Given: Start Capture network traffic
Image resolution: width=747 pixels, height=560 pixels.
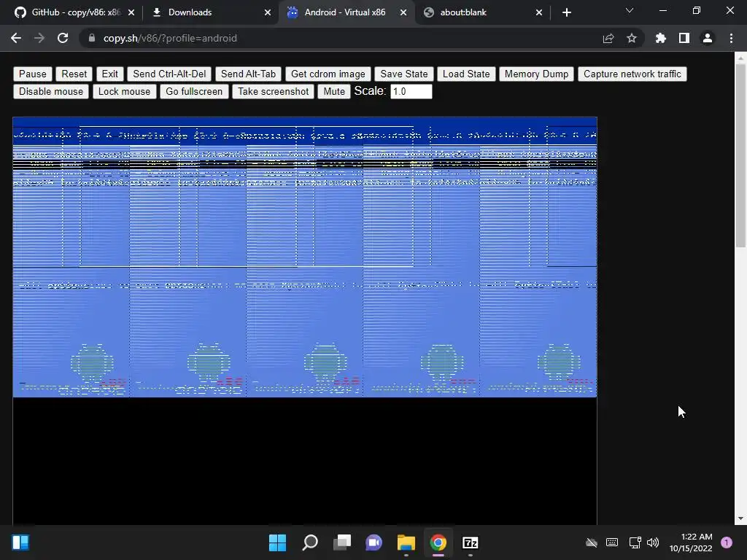Looking at the screenshot, I should pos(632,74).
